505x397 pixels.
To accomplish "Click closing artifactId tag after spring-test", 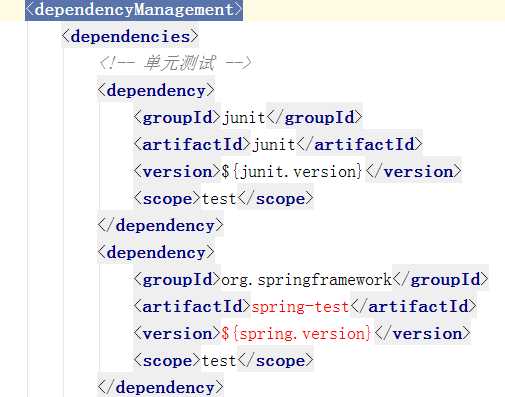I will click(x=414, y=307).
